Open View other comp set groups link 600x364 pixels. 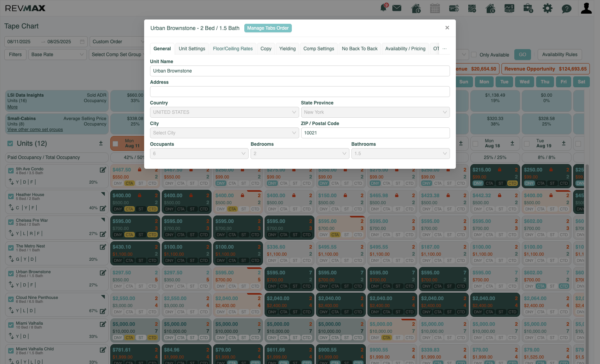click(x=35, y=129)
